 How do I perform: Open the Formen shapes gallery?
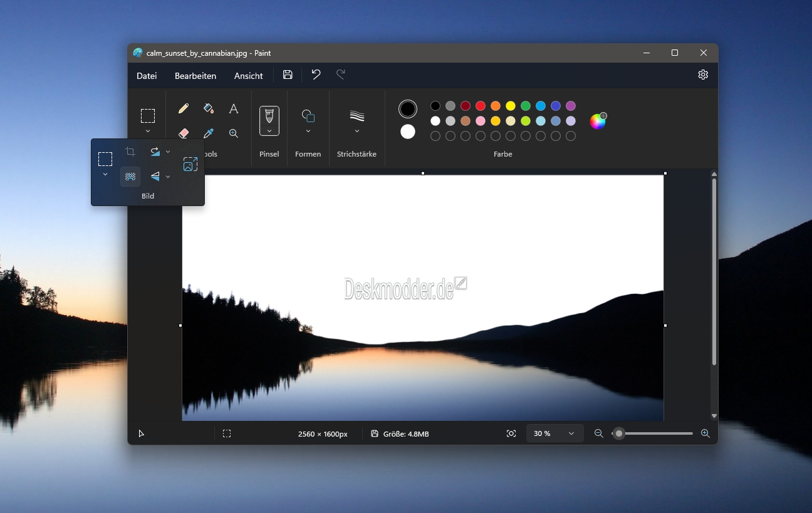[x=308, y=116]
